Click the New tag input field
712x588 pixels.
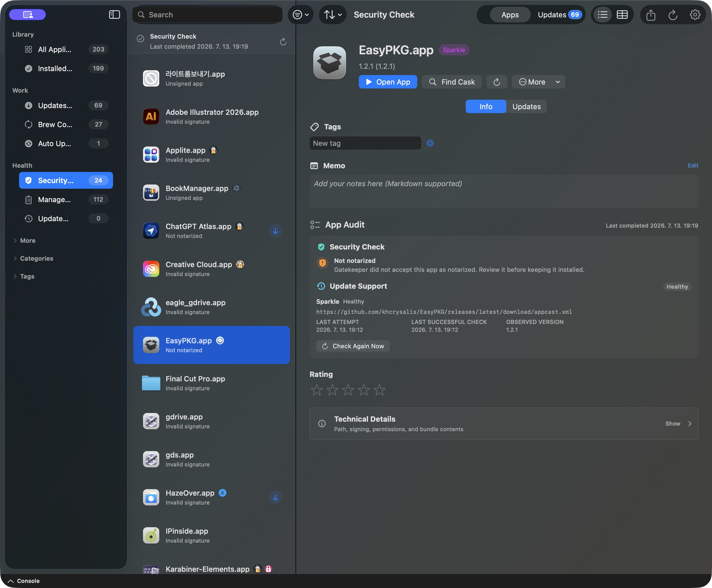click(x=365, y=143)
